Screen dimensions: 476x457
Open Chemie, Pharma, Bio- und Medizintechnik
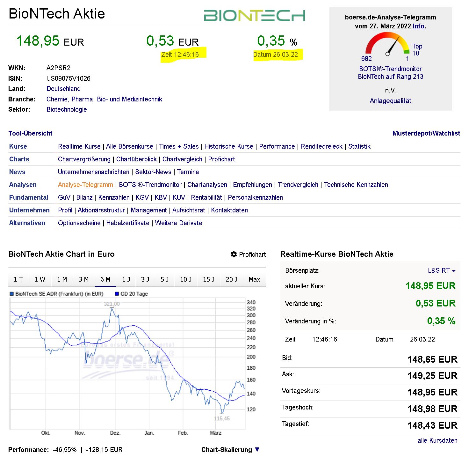[104, 99]
